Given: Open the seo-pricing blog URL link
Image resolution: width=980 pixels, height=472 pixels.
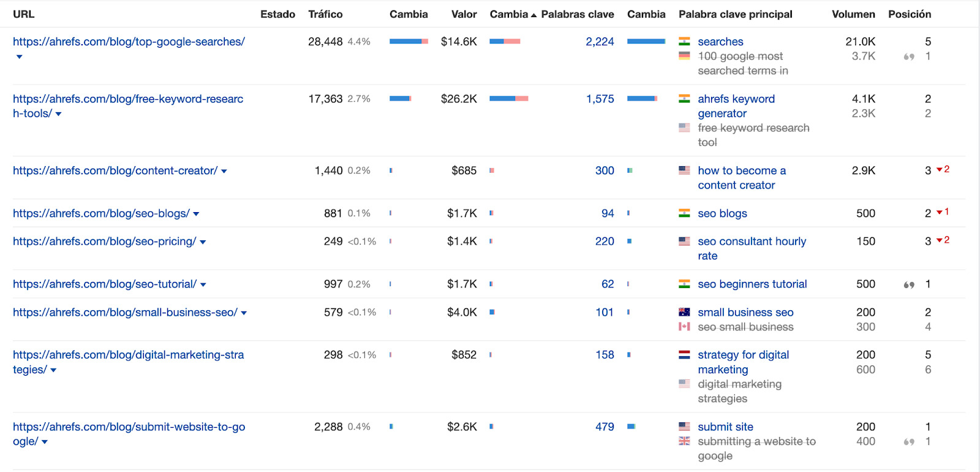Looking at the screenshot, I should click(x=104, y=241).
